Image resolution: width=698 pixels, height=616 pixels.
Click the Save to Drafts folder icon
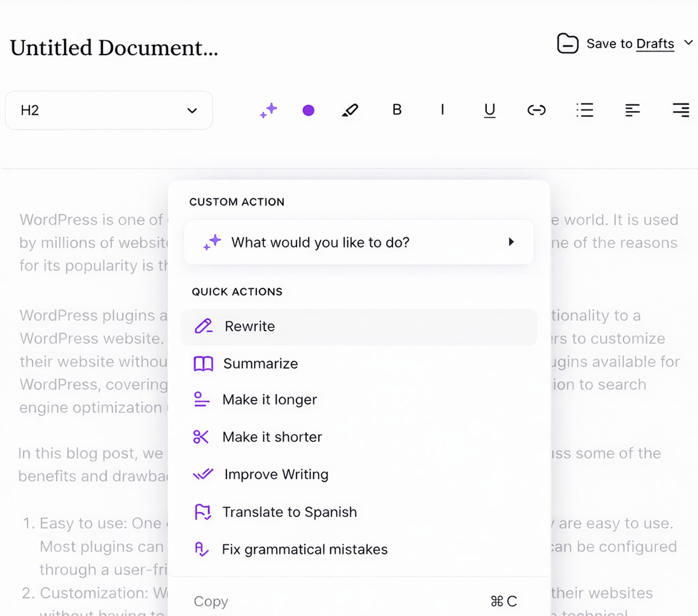[568, 43]
